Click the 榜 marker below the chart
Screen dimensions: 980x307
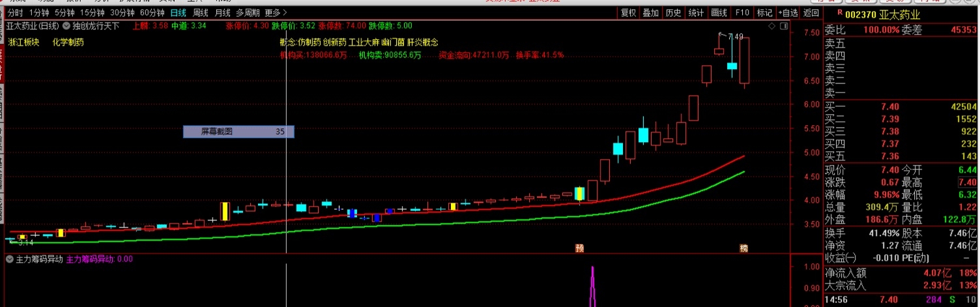pyautogui.click(x=743, y=248)
